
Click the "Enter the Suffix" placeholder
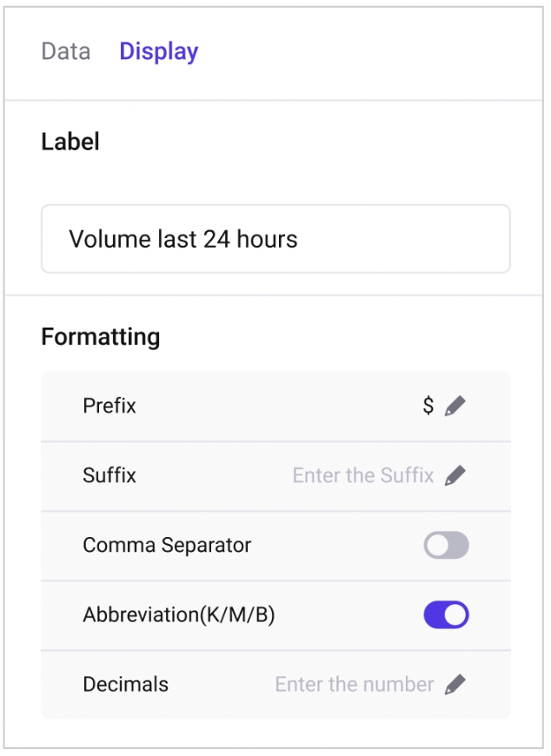click(x=362, y=475)
